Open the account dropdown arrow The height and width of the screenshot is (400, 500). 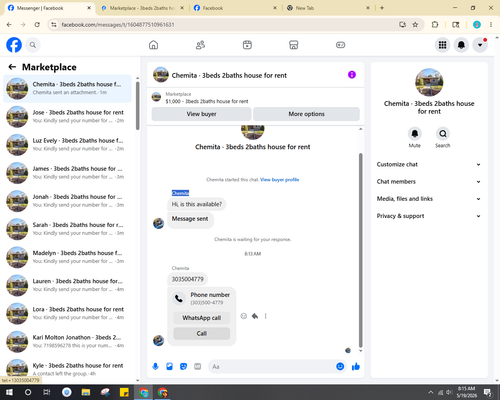480,45
